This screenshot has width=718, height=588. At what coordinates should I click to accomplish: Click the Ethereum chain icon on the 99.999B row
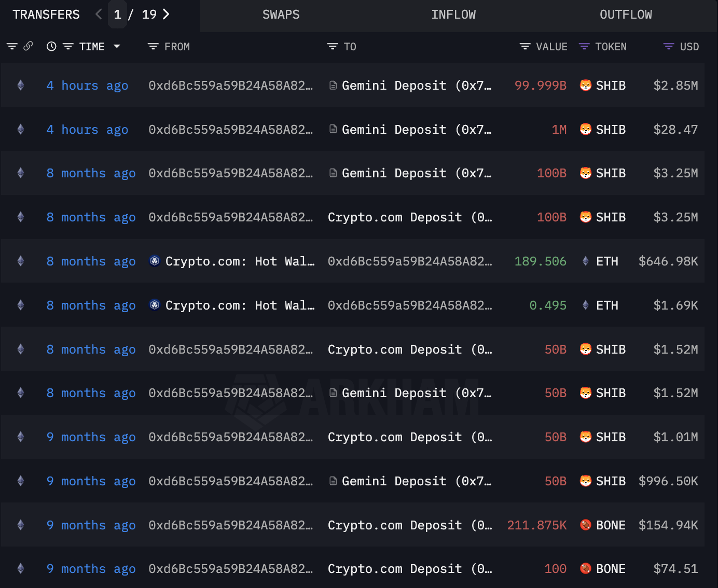point(21,85)
